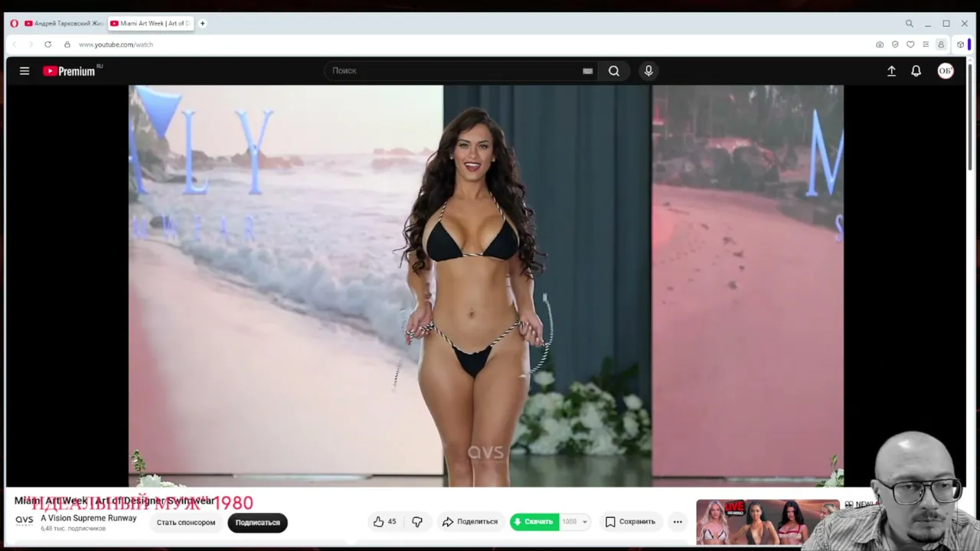
Task: Open the tab search magnifier in the title bar
Action: tap(910, 24)
